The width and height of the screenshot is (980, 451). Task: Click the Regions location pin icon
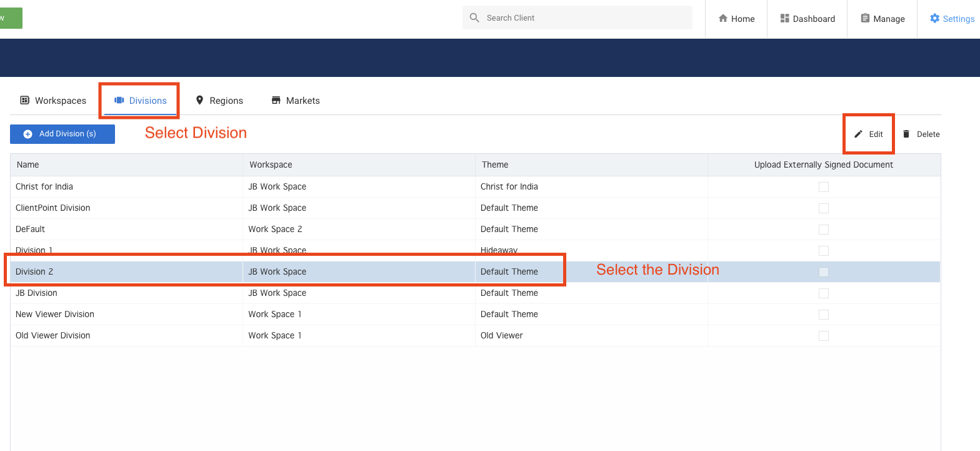(x=200, y=100)
